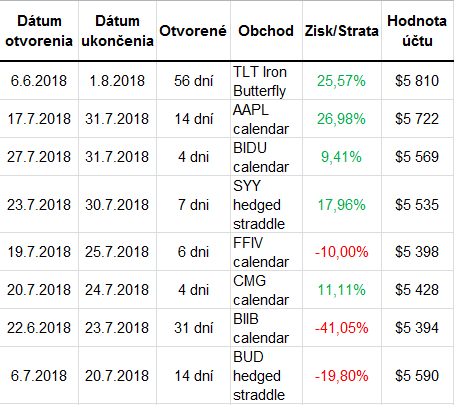Click the 'Obchod' column header

[266, 31]
